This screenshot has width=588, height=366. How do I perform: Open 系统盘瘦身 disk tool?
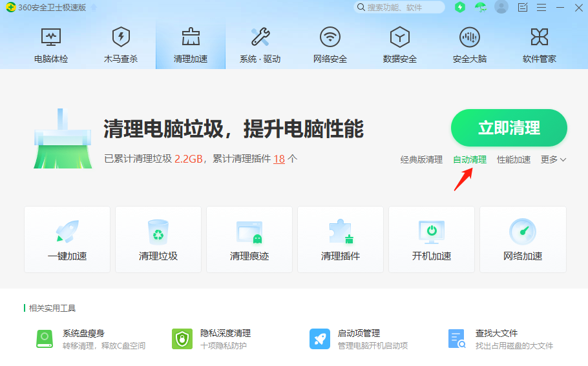90,339
